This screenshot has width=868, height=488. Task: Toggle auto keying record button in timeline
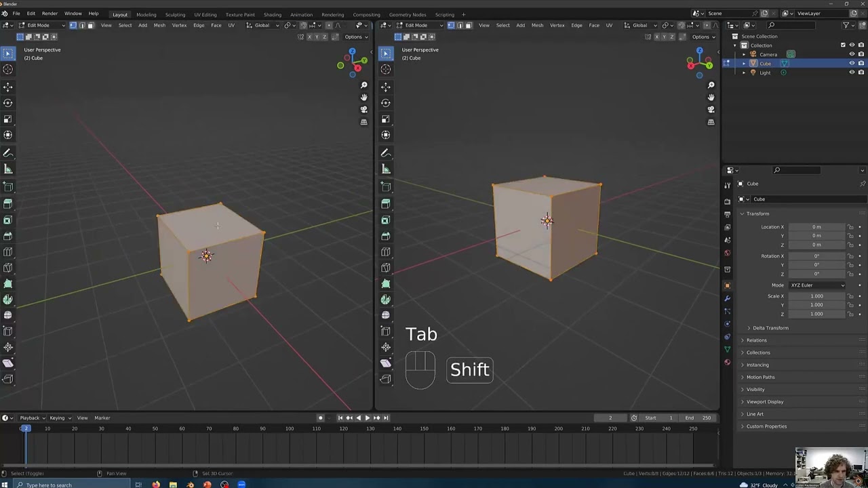click(x=321, y=418)
